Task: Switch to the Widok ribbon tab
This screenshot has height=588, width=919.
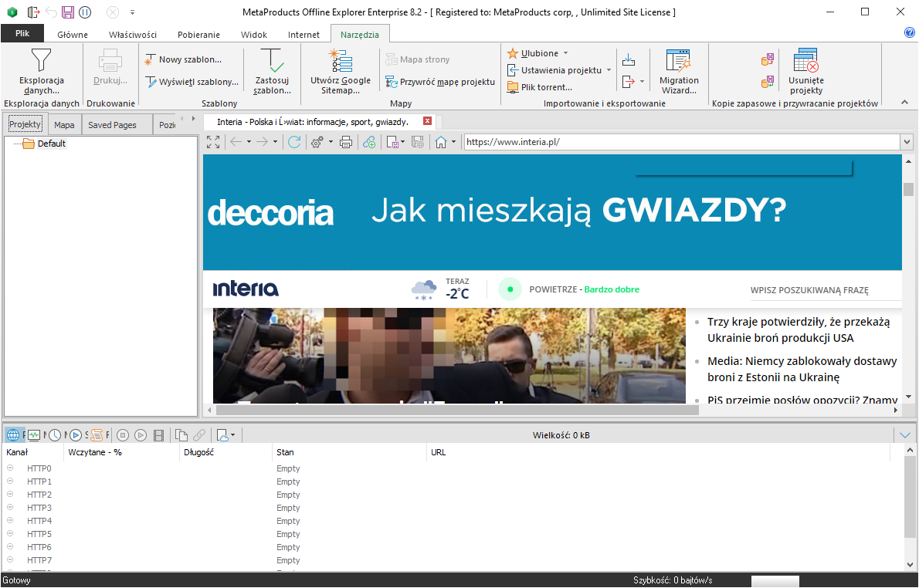Action: [254, 35]
